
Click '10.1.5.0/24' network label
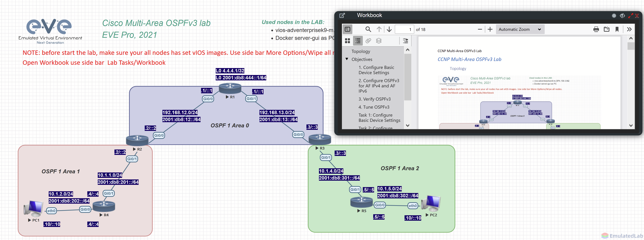(389, 189)
